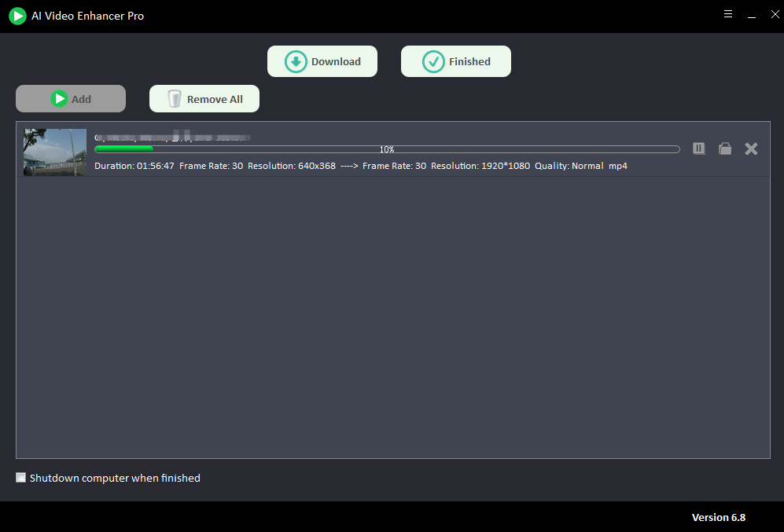Click the AI Video Enhancer Pro logo
The height and width of the screenshot is (532, 784).
17,16
